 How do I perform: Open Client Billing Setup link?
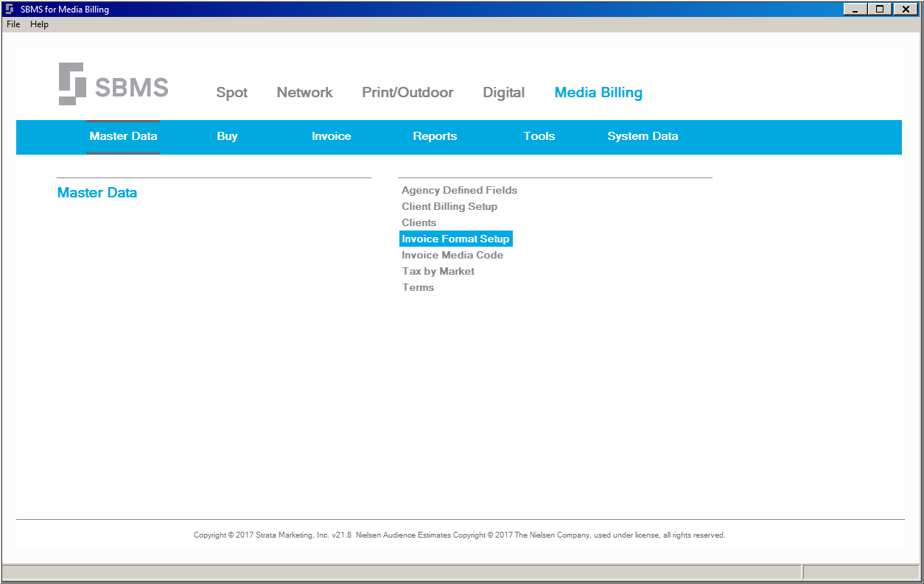[x=449, y=206]
